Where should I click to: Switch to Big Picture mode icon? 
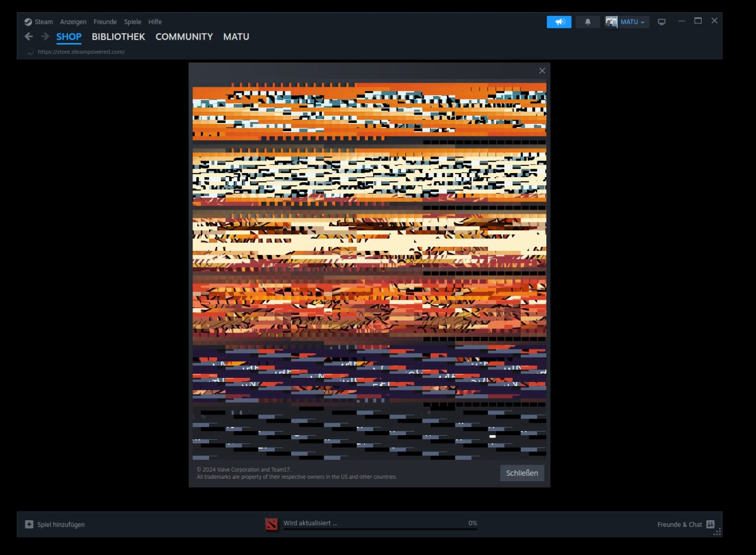(x=661, y=22)
